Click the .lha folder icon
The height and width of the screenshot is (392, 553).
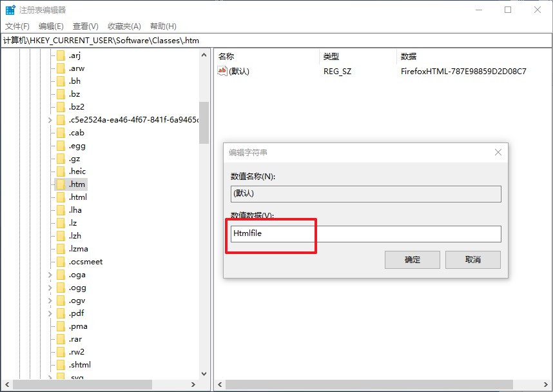pos(61,210)
